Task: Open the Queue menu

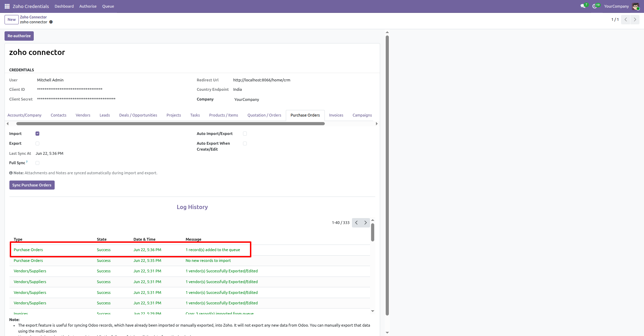Action: [x=108, y=6]
